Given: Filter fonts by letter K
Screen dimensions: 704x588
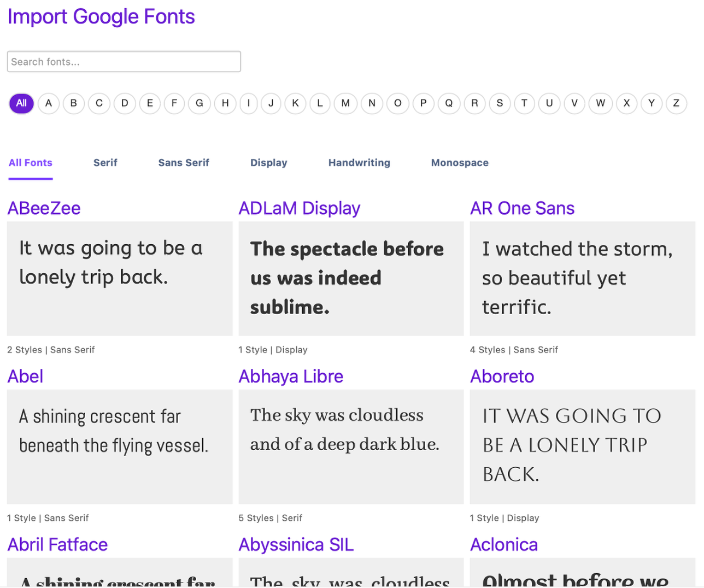Looking at the screenshot, I should 296,103.
